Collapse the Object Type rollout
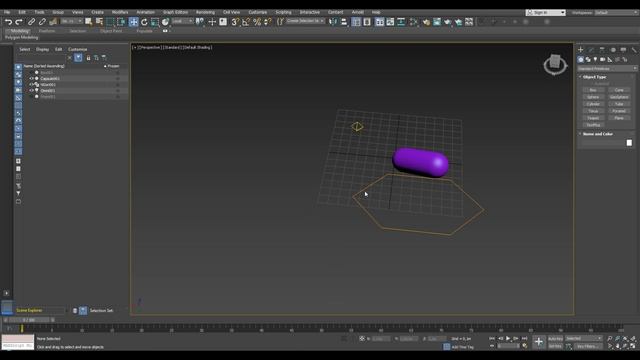The width and height of the screenshot is (640, 360). [594, 77]
